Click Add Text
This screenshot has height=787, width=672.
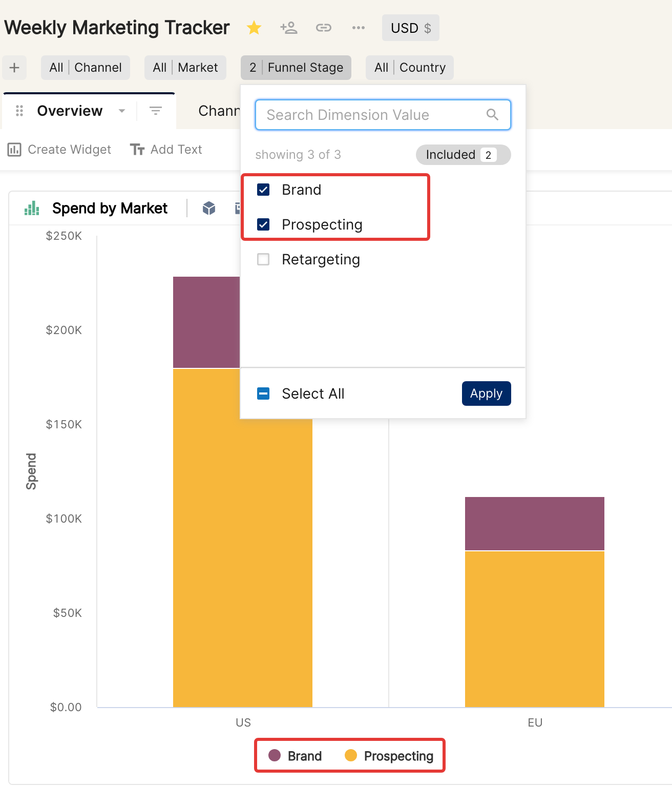(166, 150)
